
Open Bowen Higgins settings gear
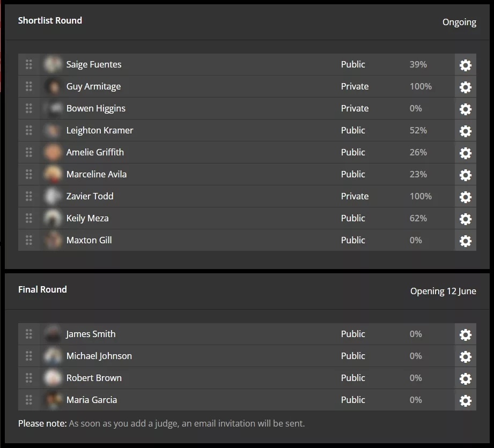pos(465,109)
